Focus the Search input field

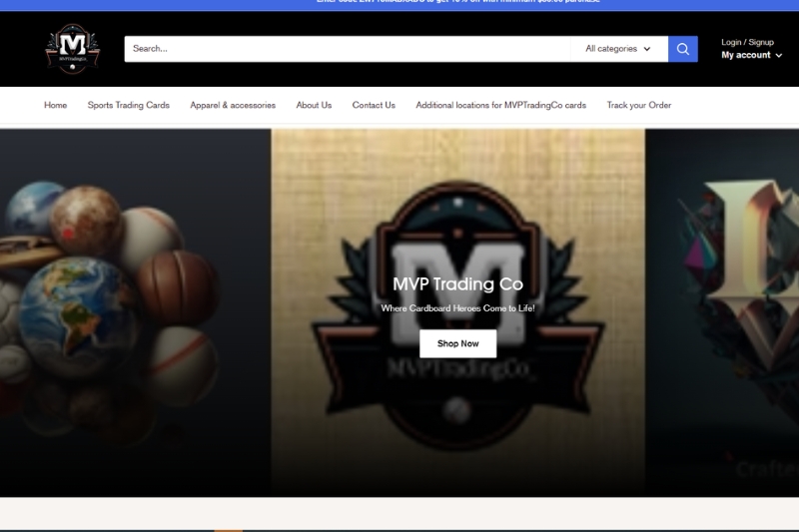348,49
